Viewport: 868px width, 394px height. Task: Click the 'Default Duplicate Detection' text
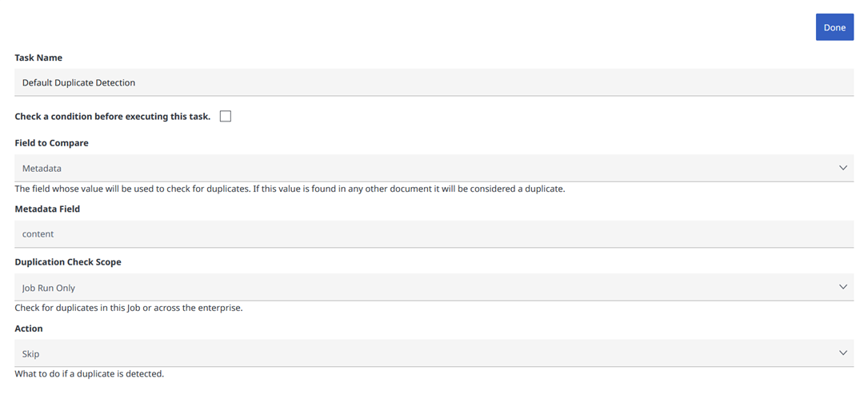78,82
